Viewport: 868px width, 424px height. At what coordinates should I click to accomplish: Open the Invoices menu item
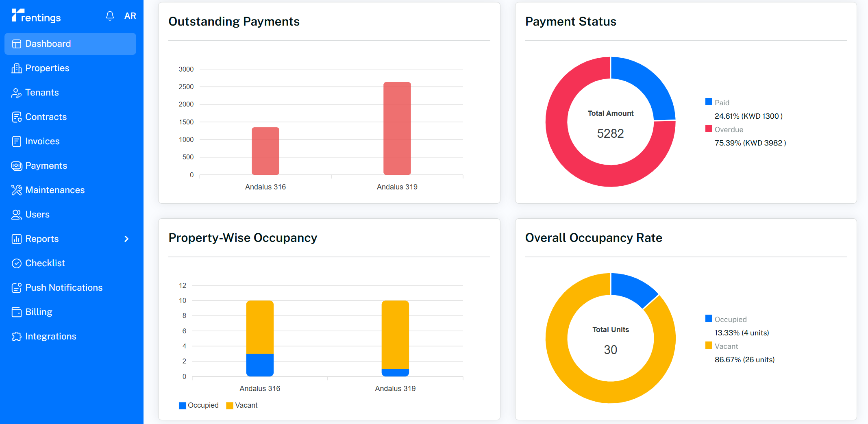(42, 141)
